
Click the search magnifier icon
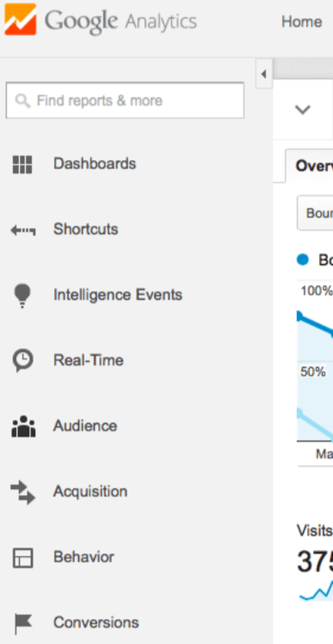[x=22, y=101]
